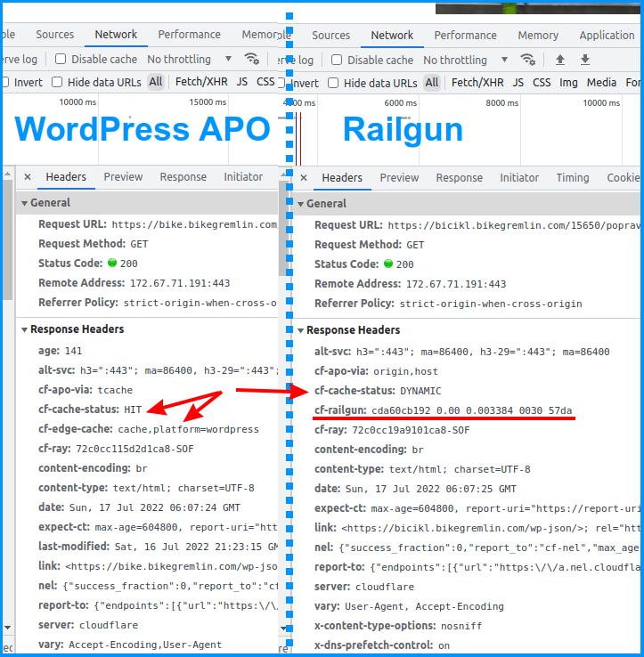Filter by Img in right panel

click(568, 83)
